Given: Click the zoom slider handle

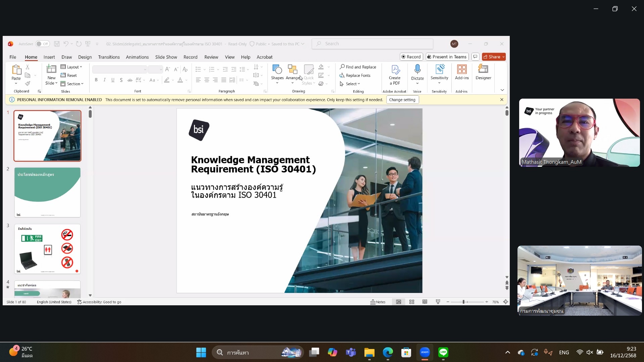Looking at the screenshot, I should point(463,302).
